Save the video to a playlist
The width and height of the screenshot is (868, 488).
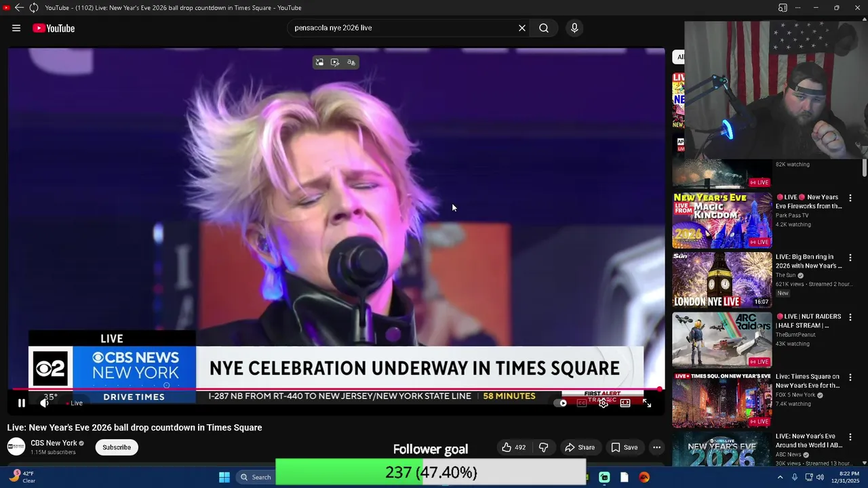pos(624,447)
